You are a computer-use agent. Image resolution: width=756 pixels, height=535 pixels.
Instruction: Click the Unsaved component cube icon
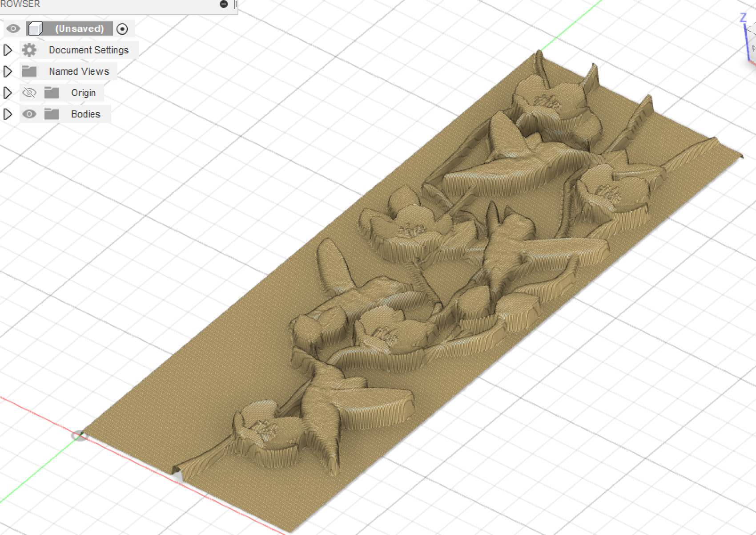click(x=35, y=29)
